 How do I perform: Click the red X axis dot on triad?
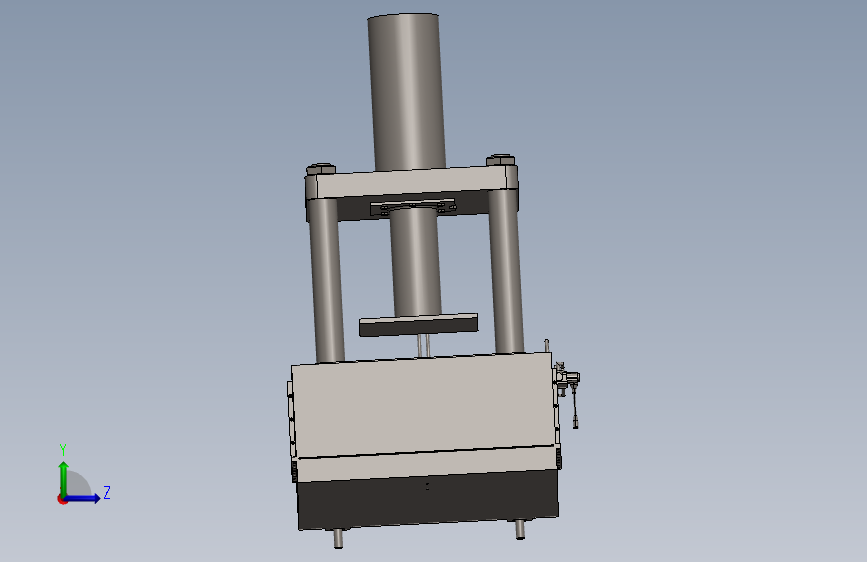point(62,499)
